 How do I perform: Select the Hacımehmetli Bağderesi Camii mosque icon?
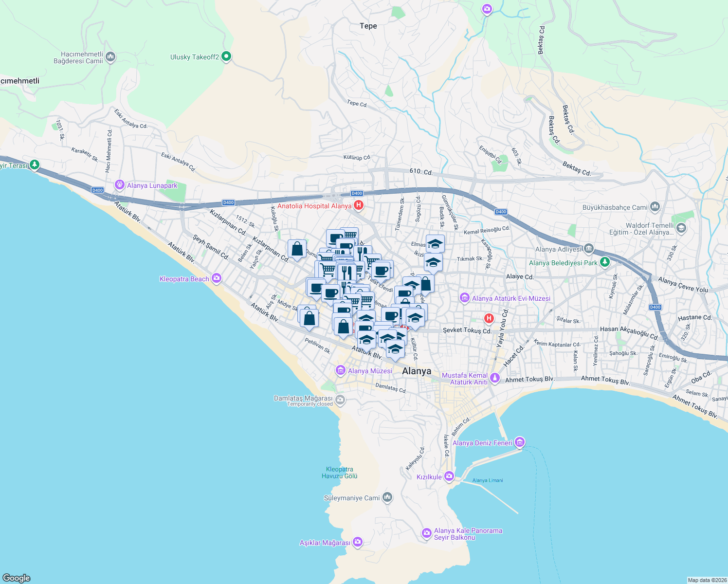click(110, 57)
